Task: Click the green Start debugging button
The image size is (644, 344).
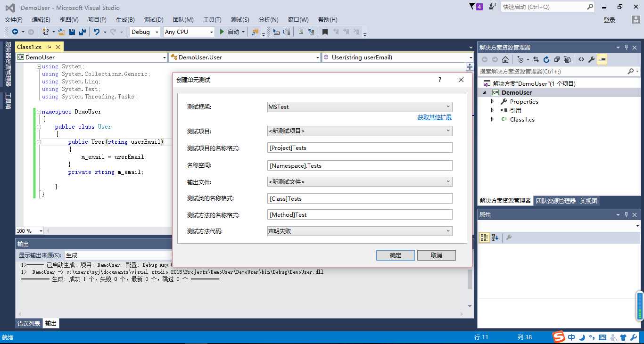Action: coord(223,32)
